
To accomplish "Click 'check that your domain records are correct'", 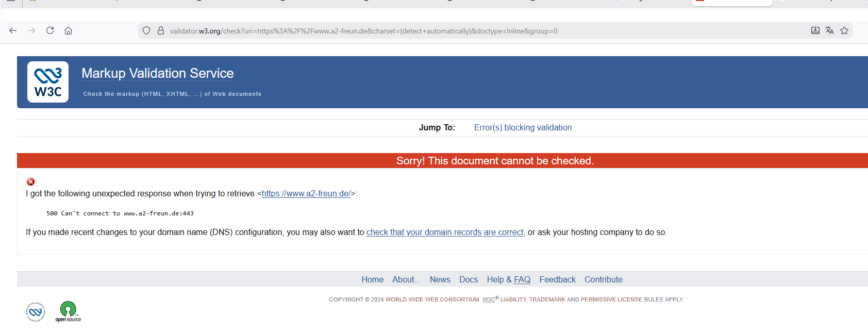I will tap(444, 232).
